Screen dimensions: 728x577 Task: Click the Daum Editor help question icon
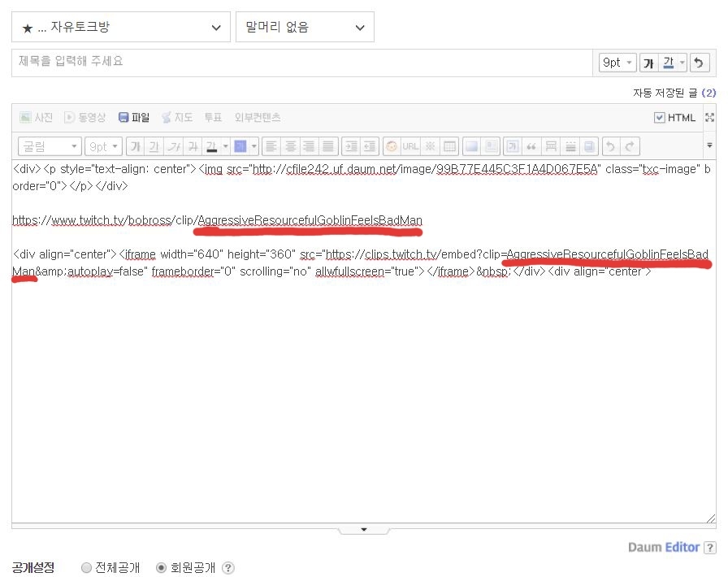pos(710,548)
